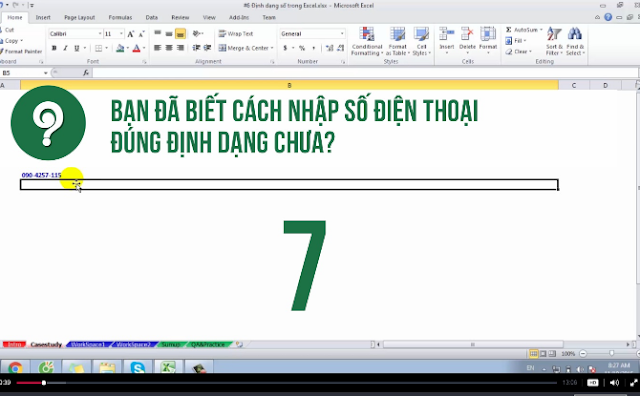Viewport: 640px width, 396px height.
Task: Click the Orientation icon
Action: (x=197, y=33)
